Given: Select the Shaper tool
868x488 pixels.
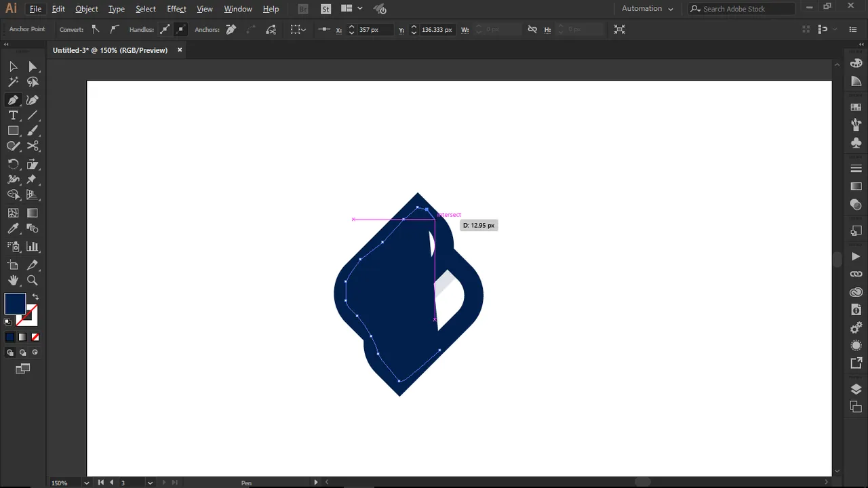Looking at the screenshot, I should point(13,146).
